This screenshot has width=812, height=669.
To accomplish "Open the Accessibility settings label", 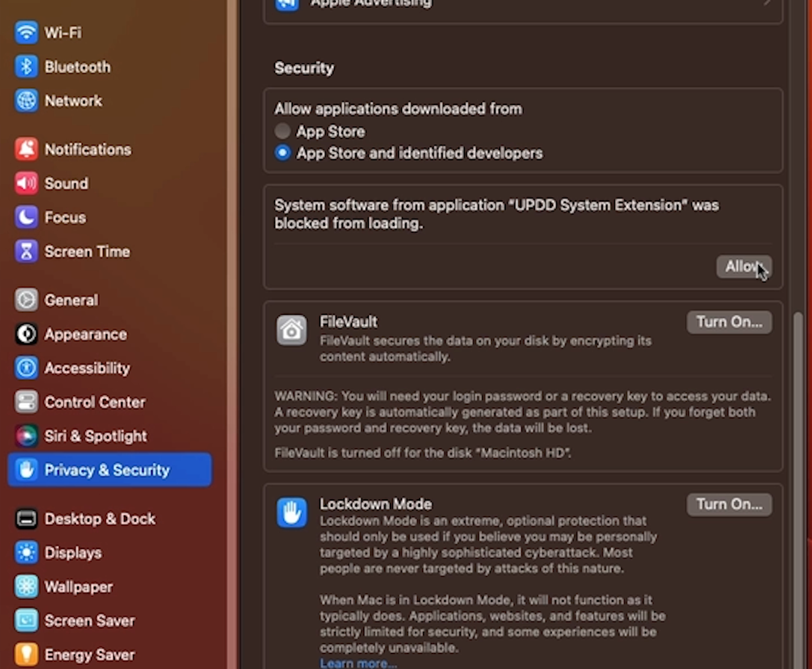I will tap(87, 368).
